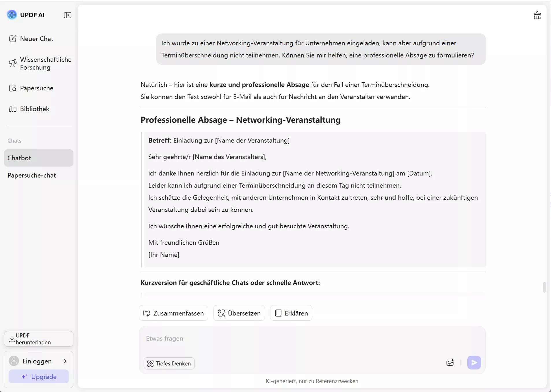551x392 pixels.
Task: Click the image upload icon near the input
Action: (450, 363)
